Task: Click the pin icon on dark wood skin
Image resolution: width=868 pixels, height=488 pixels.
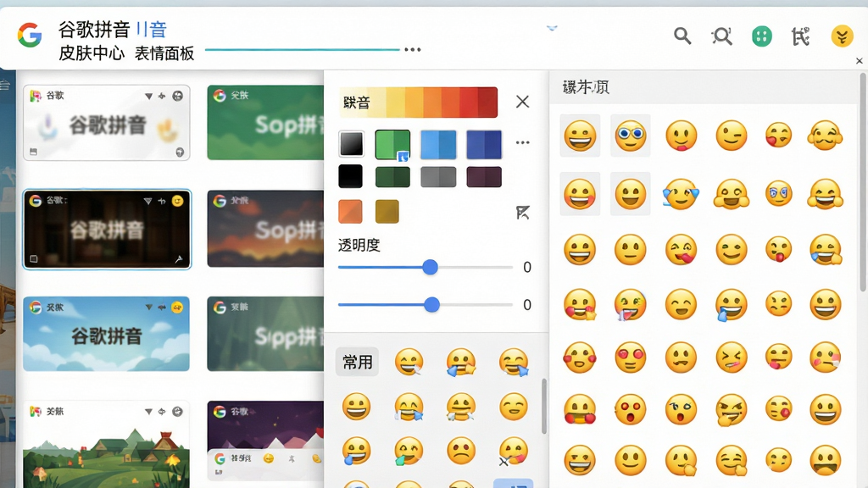Action: point(179,259)
